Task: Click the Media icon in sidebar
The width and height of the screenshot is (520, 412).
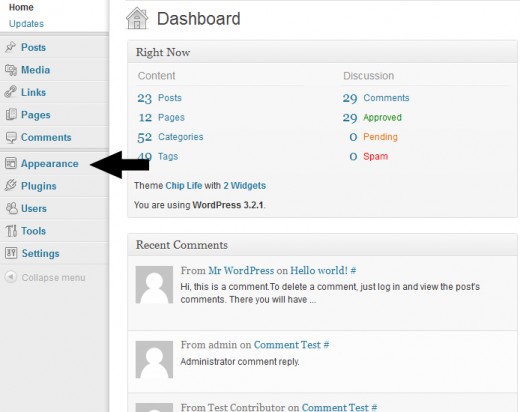Action: click(x=11, y=70)
